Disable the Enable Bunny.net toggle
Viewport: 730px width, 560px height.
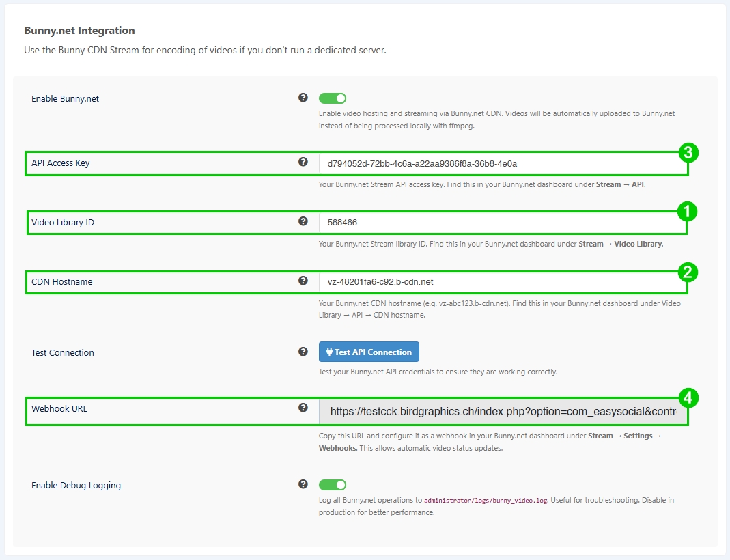[333, 98]
